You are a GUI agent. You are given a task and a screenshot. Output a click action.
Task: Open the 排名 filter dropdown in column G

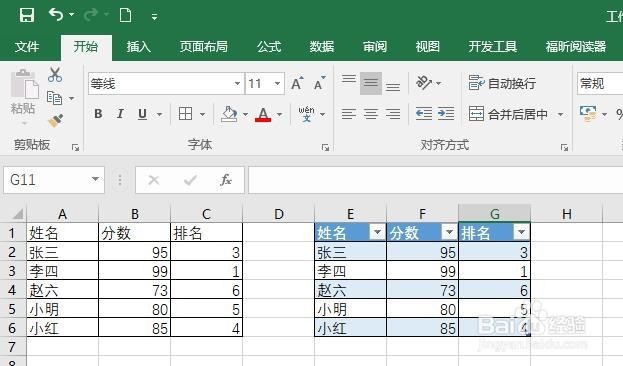[x=521, y=232]
